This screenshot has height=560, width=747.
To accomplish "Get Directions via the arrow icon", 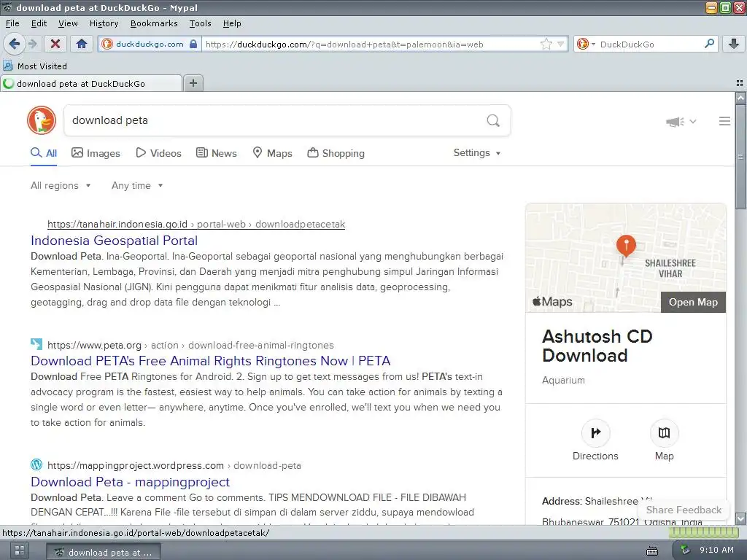I will tap(595, 432).
